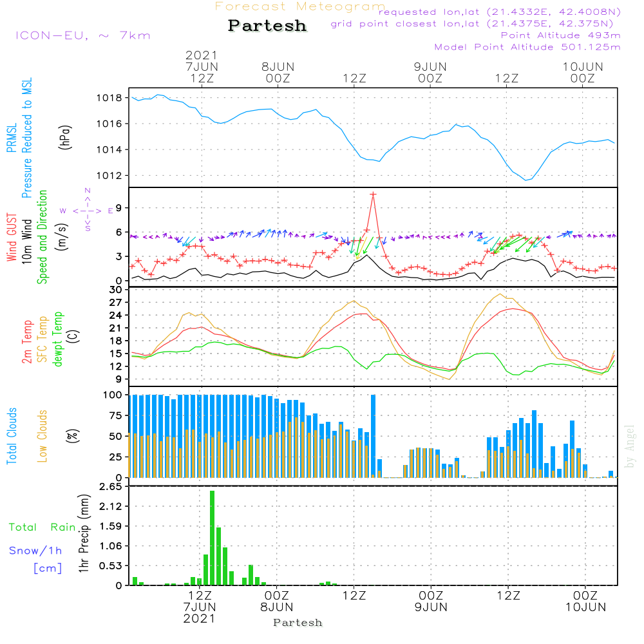Screen dimensions: 644x644
Task: Click the 2m Temp legend label
Action: pos(26,342)
